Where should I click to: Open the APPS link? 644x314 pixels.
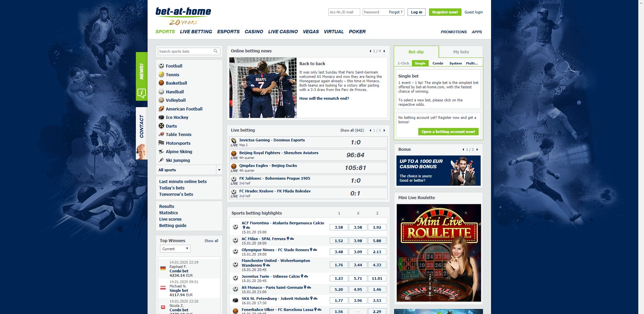coord(477,32)
